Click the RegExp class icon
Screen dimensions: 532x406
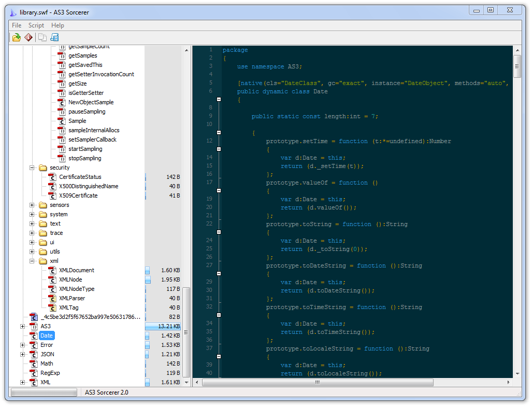(34, 373)
